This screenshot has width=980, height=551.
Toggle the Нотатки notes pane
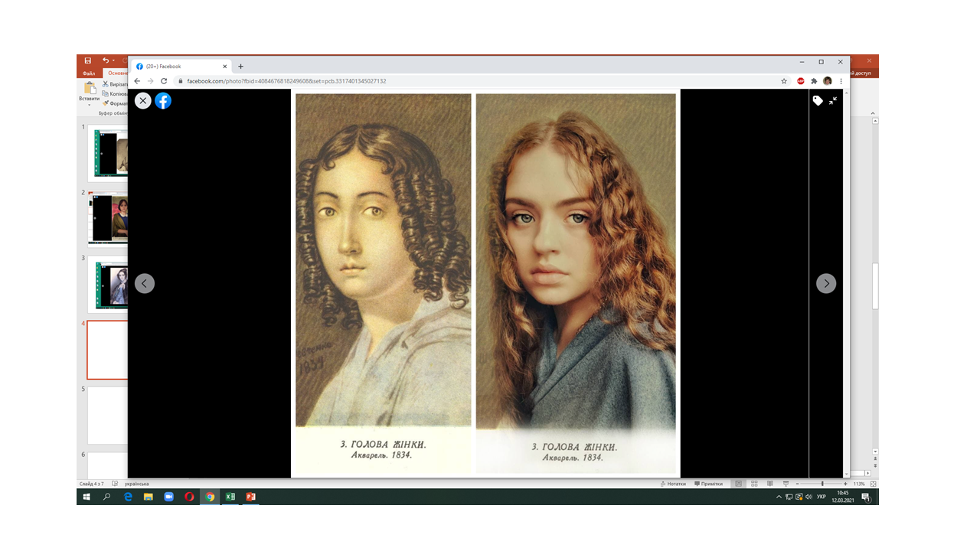[x=673, y=484]
